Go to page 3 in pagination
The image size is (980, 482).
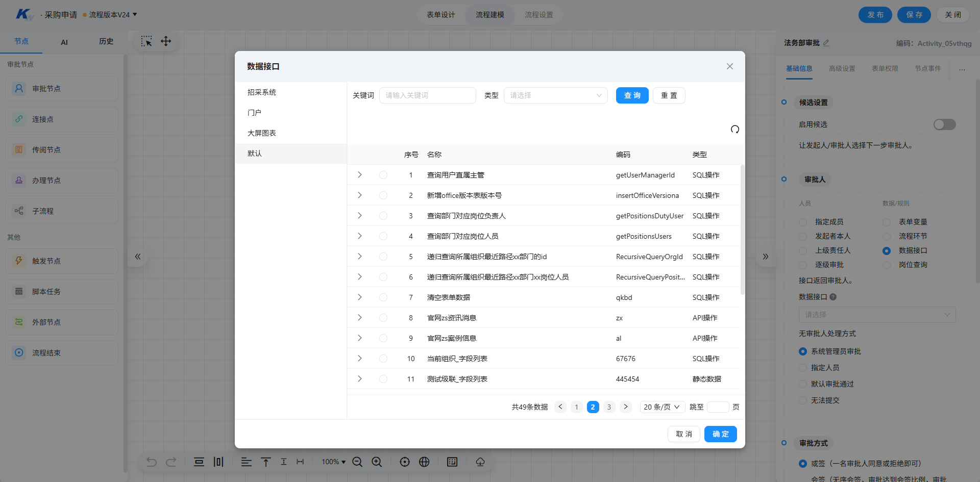click(609, 407)
